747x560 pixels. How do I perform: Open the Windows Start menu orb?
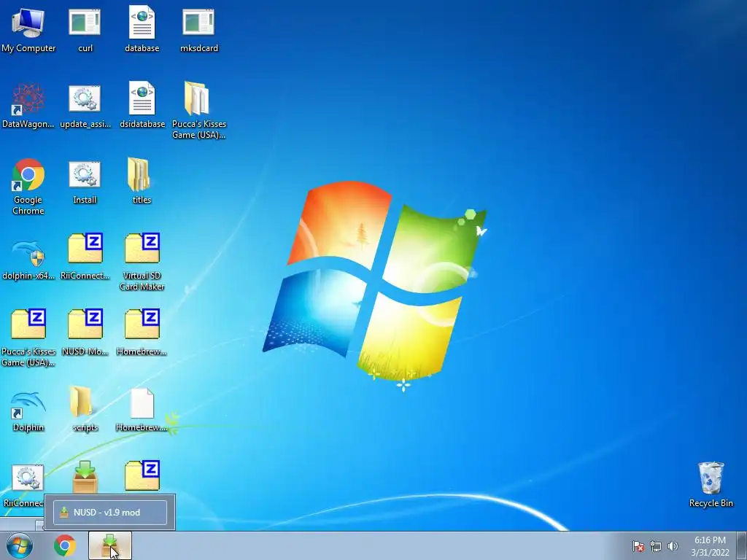20,545
